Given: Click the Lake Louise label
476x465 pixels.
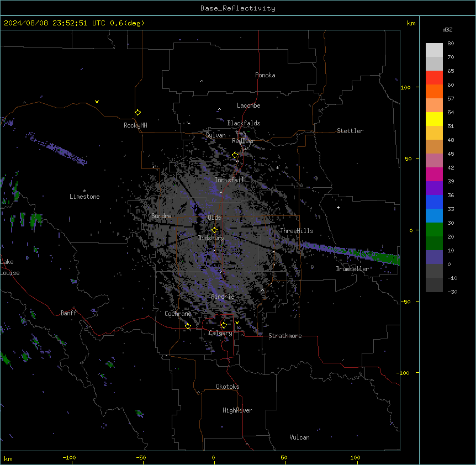Looking at the screenshot, I should [x=10, y=267].
